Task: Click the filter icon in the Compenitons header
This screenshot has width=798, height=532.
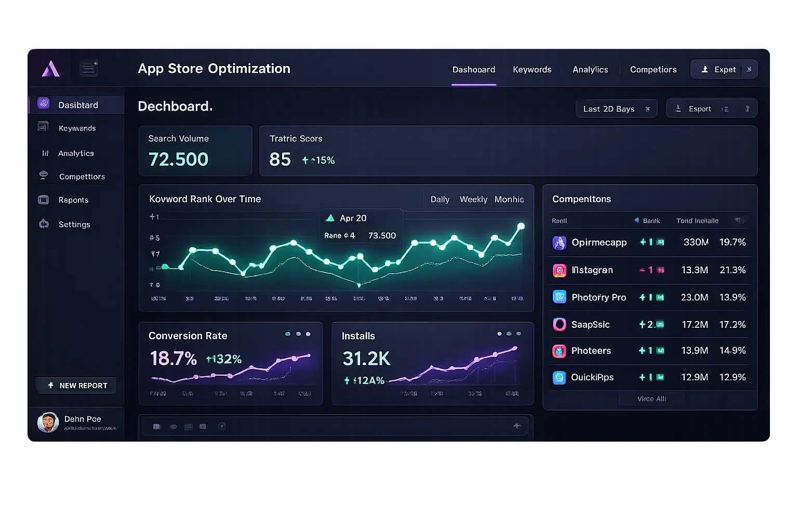Action: 739,221
